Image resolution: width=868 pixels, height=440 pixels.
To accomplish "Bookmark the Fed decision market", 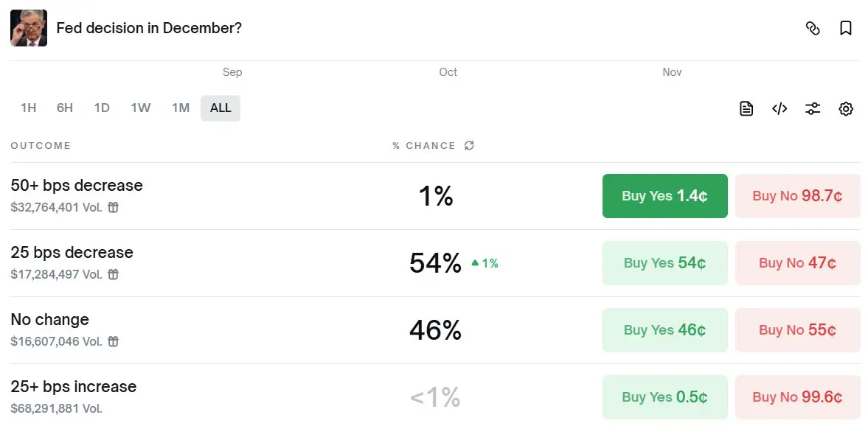I will pos(846,29).
